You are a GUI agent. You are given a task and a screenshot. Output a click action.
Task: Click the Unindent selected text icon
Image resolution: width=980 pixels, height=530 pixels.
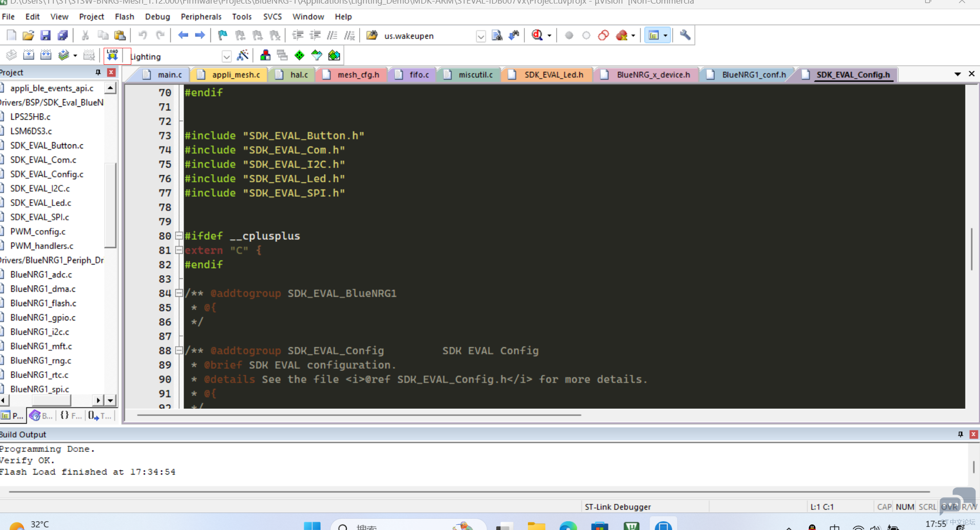(315, 35)
